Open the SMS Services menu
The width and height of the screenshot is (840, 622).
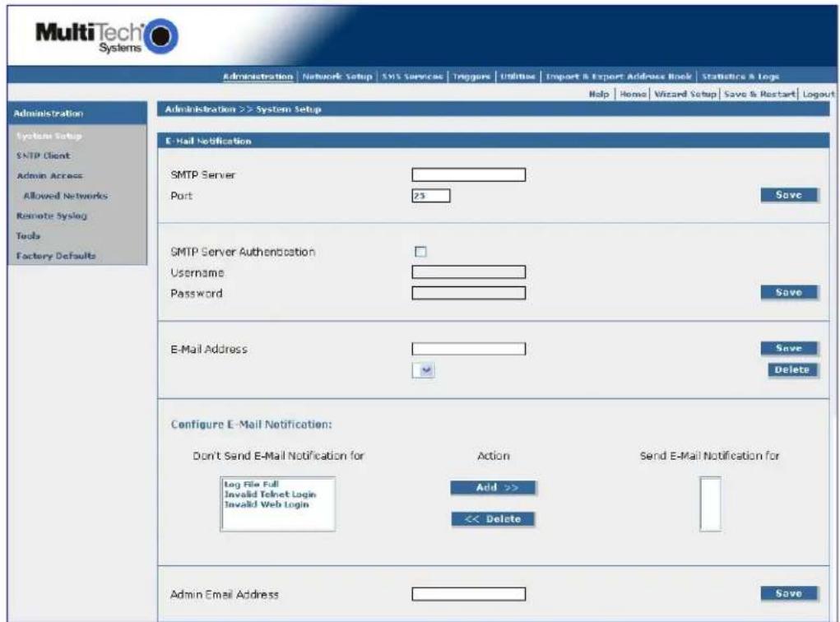point(412,77)
